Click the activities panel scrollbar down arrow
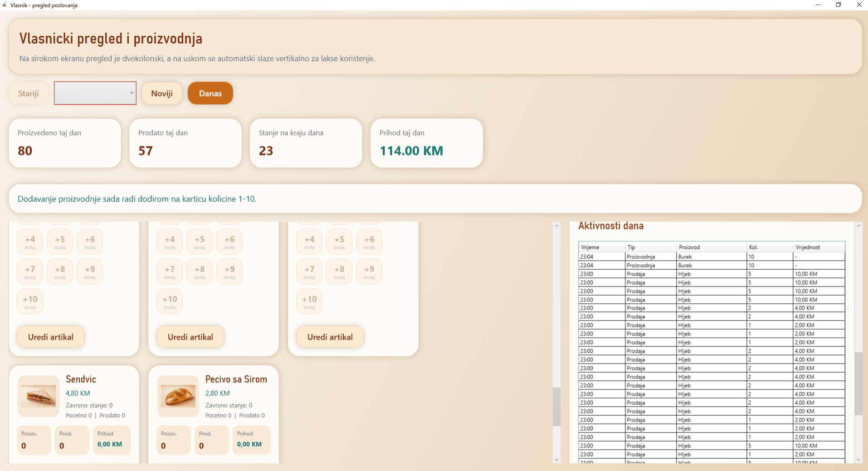The image size is (868, 471). pos(858,460)
